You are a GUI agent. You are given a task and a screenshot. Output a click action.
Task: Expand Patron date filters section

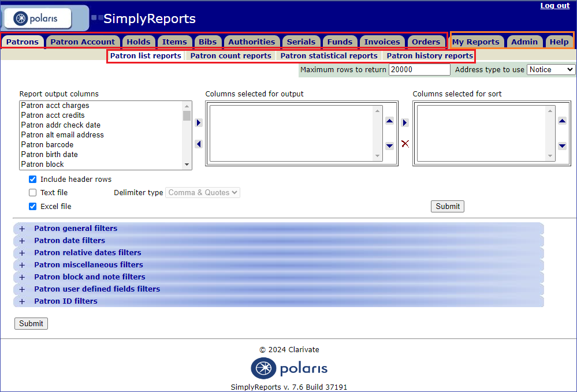(x=22, y=241)
